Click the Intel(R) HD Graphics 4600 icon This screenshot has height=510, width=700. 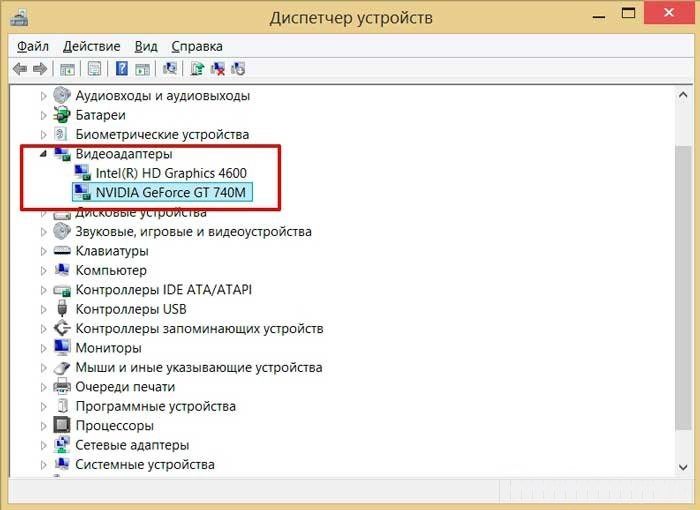pos(83,173)
